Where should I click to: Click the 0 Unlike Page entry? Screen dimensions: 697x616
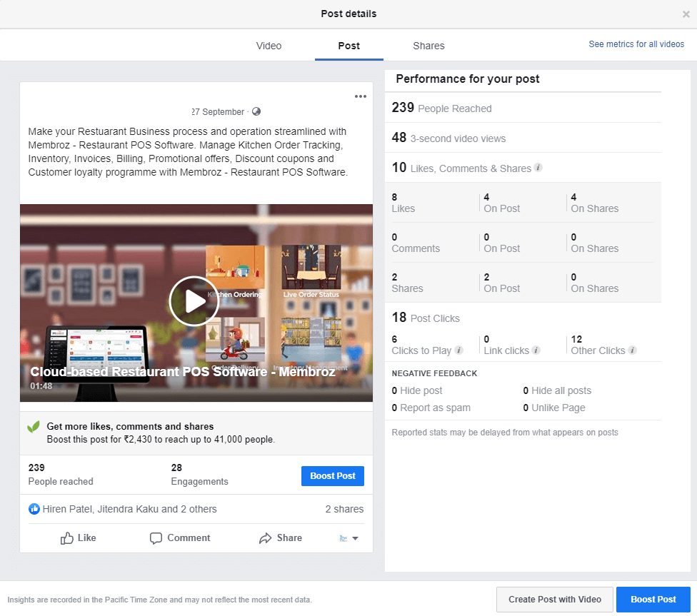(x=554, y=408)
